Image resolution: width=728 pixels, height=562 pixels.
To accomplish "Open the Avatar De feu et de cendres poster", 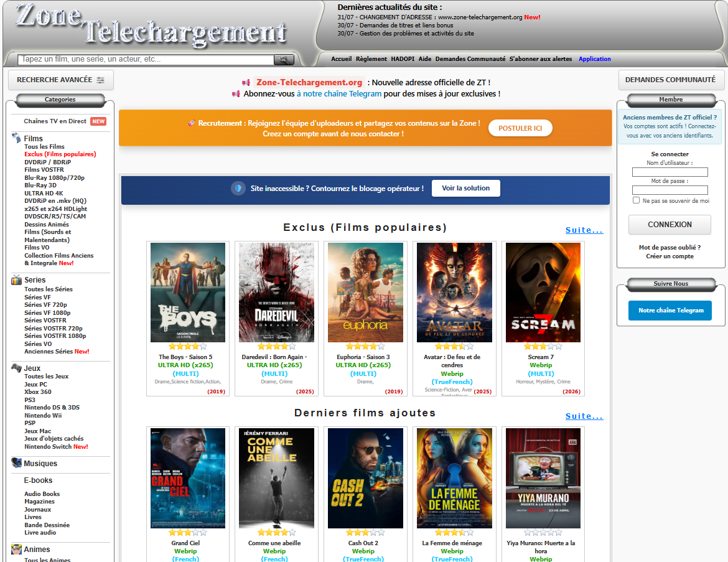I will pos(454,293).
